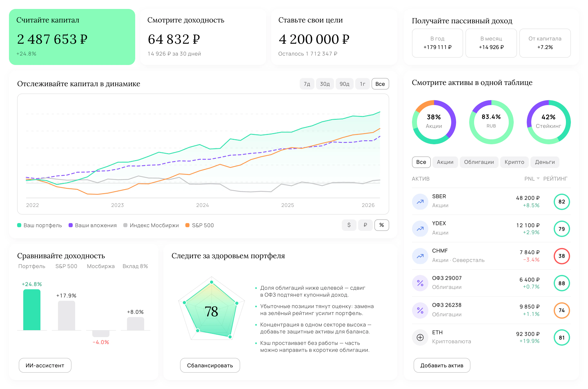Filter assets by Крипто
The width and height of the screenshot is (588, 389).
point(514,162)
